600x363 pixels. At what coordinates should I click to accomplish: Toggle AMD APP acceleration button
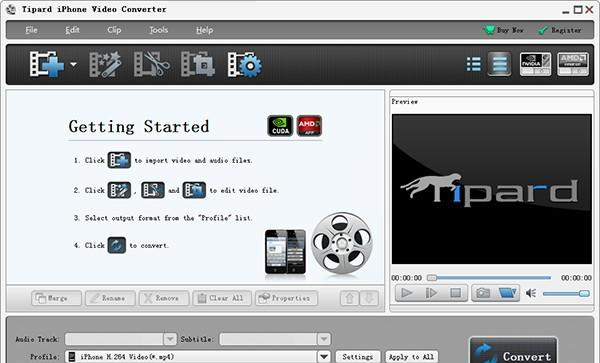(x=573, y=64)
